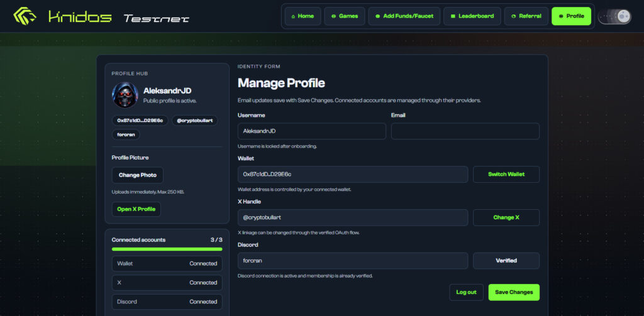This screenshot has height=316, width=644.
Task: Click the Username field AleksandrJD
Action: (x=311, y=131)
